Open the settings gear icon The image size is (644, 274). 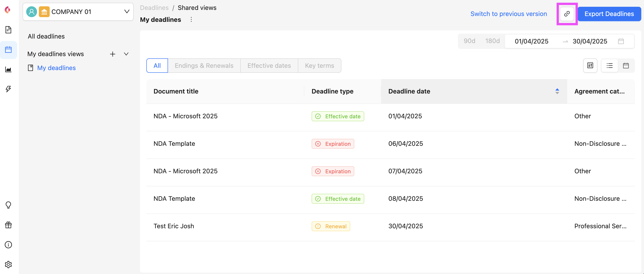click(x=8, y=264)
